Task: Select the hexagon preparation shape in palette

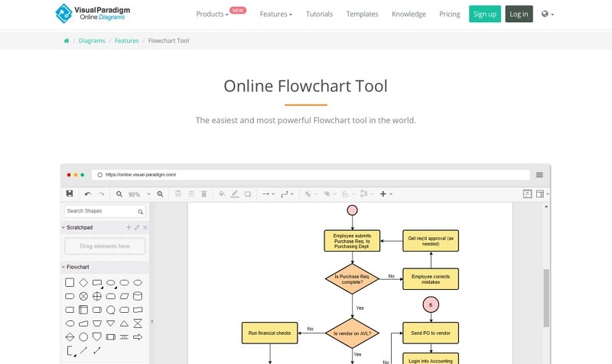Action: [x=138, y=282]
